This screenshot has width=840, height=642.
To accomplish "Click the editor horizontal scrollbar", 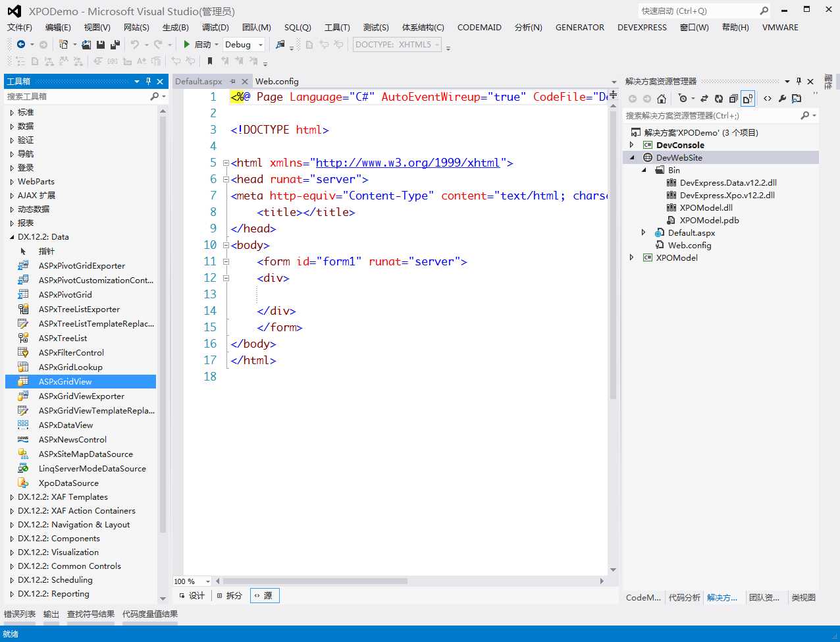I will pos(316,581).
